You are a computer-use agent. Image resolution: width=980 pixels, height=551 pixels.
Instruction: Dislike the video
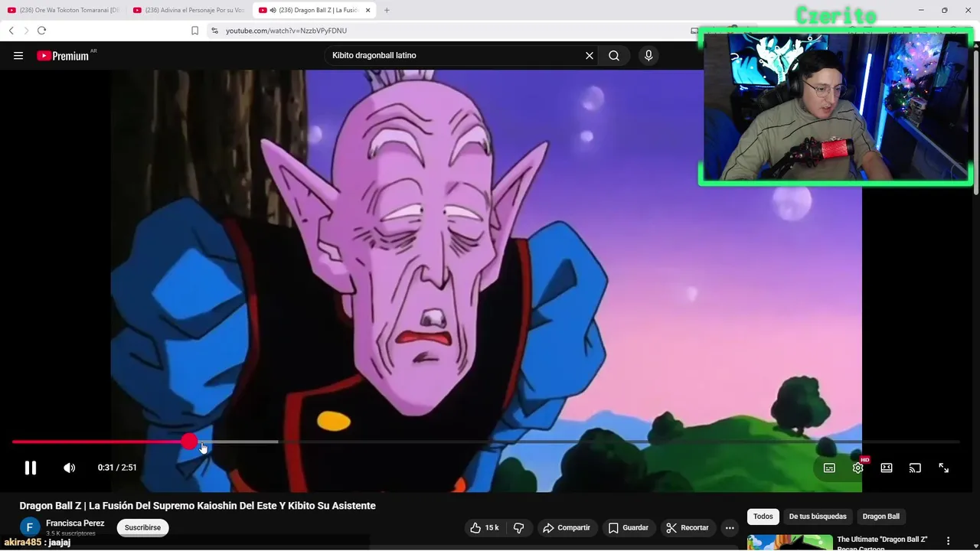[x=518, y=528]
